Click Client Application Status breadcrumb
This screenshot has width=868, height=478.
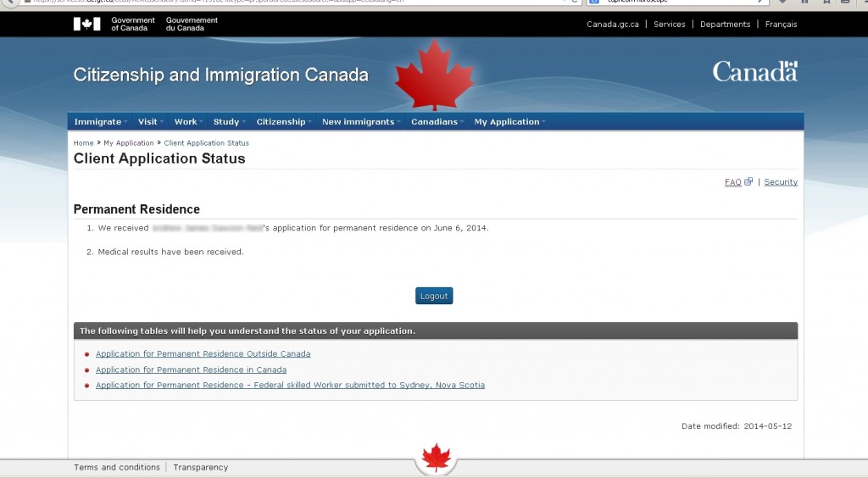[x=207, y=142]
